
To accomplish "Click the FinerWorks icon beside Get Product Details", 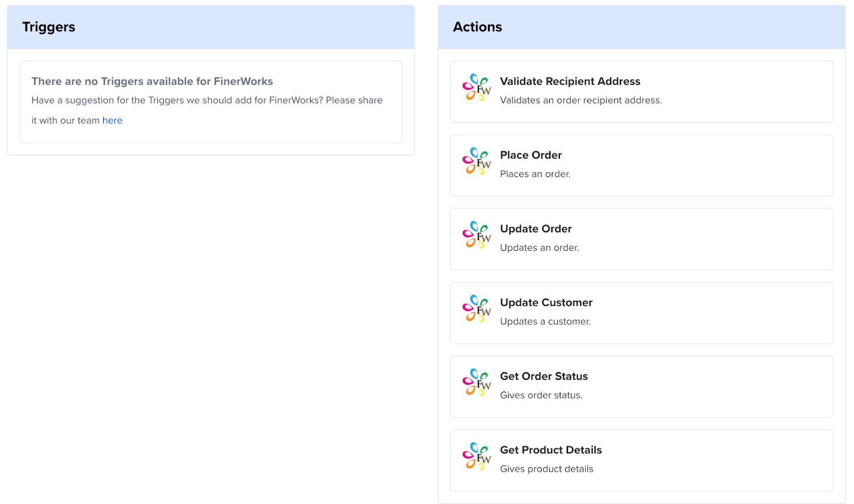I will pos(476,456).
